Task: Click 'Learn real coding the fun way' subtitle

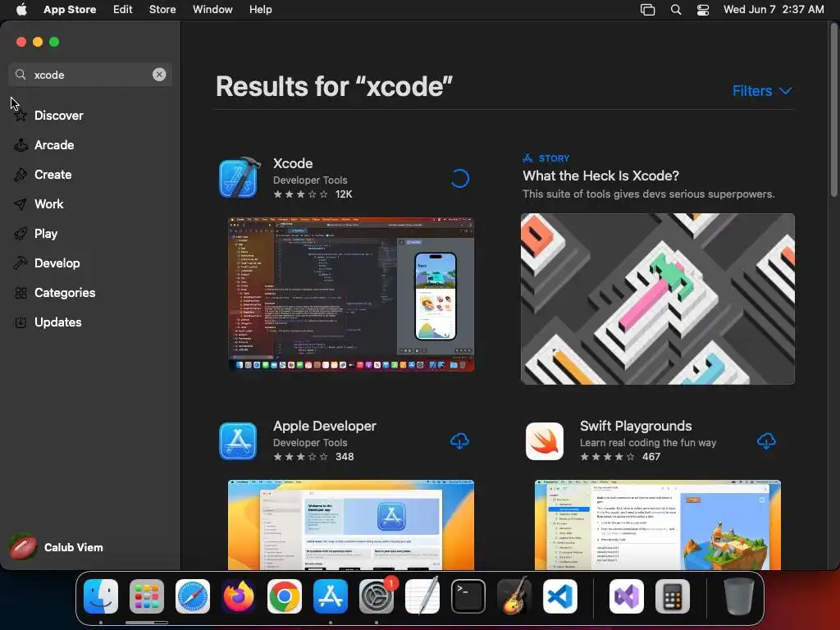Action: point(648,442)
